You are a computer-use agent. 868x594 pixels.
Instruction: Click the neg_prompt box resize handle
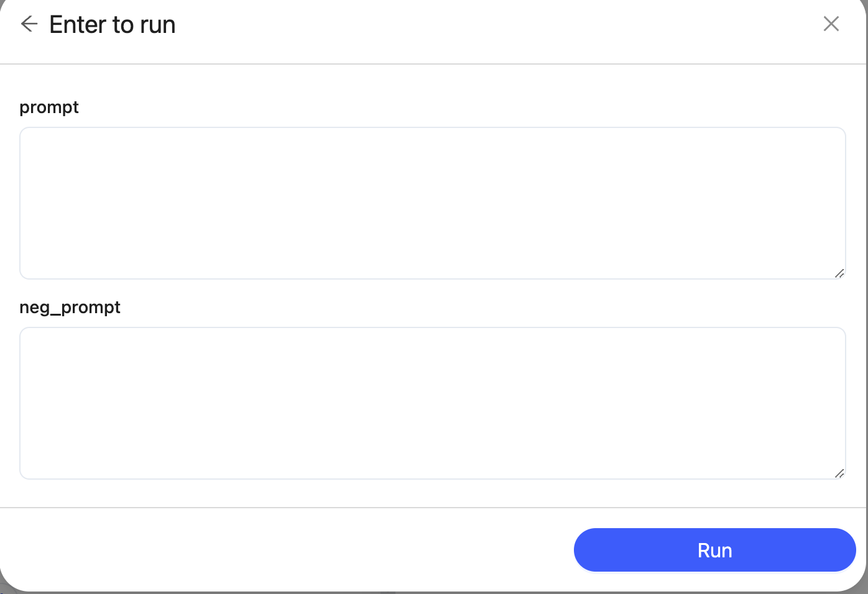[x=839, y=473]
